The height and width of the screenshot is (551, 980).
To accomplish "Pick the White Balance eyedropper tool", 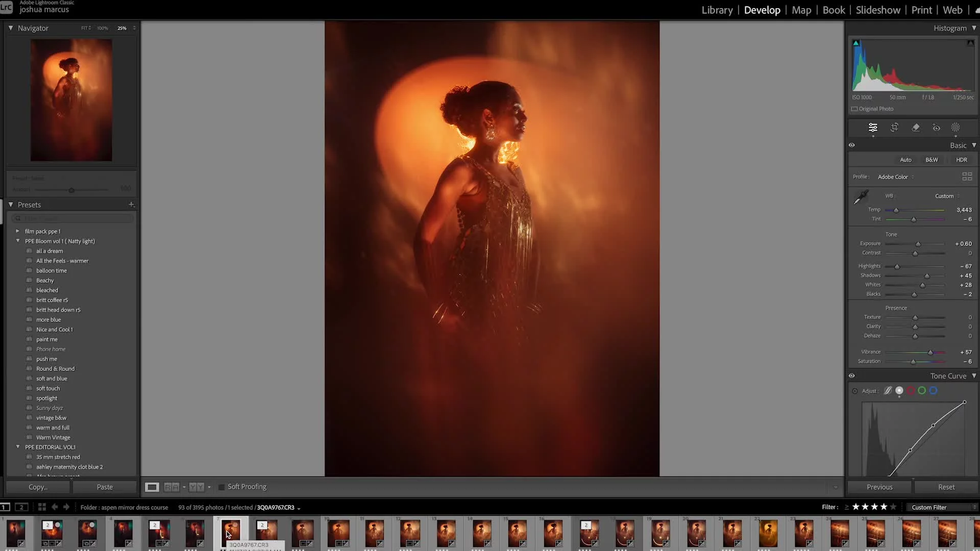I will 861,197.
